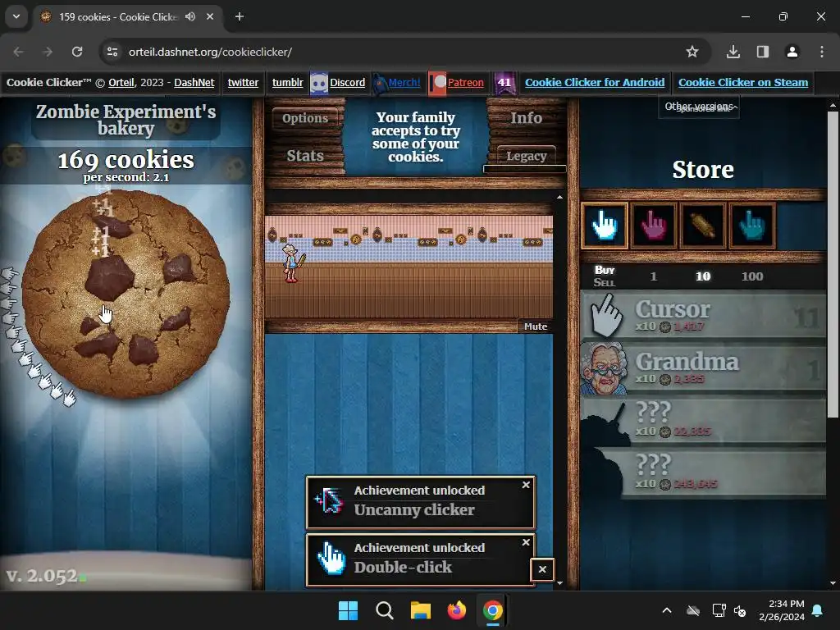
Task: Open the Windows Start menu
Action: click(348, 610)
